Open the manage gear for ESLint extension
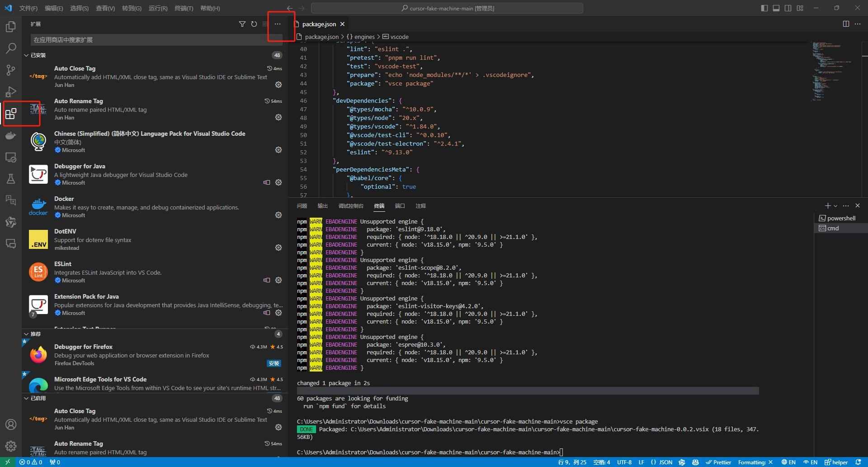868x467 pixels. 278,280
